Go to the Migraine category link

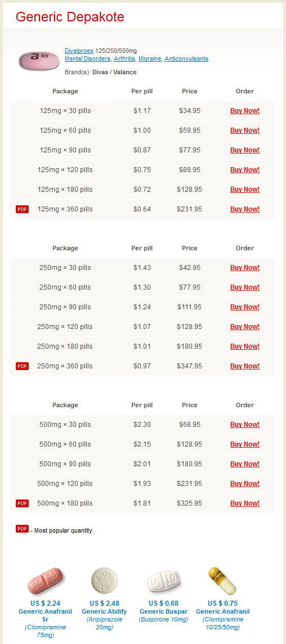pos(150,58)
